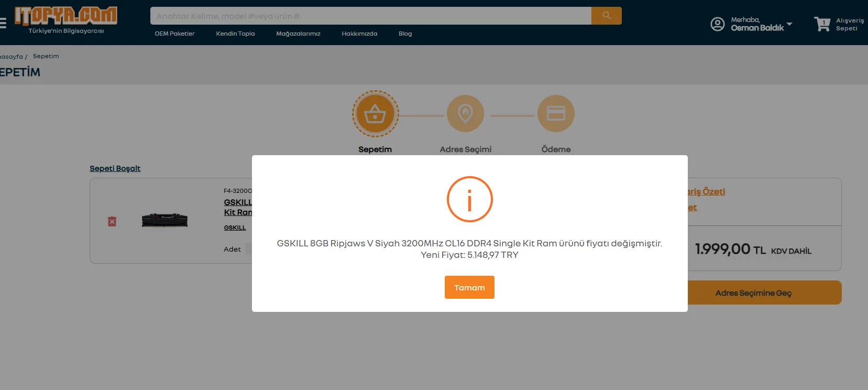
Task: Click the Sepetim basket step icon
Action: pos(375,114)
